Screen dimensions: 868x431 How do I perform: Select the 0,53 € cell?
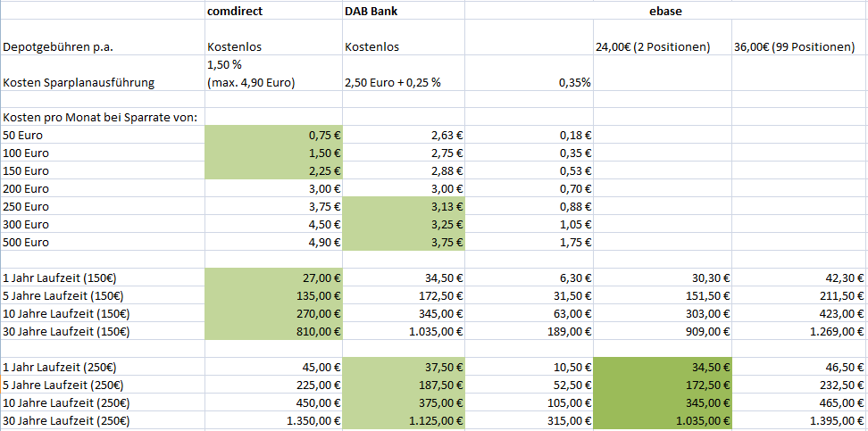[x=529, y=170]
